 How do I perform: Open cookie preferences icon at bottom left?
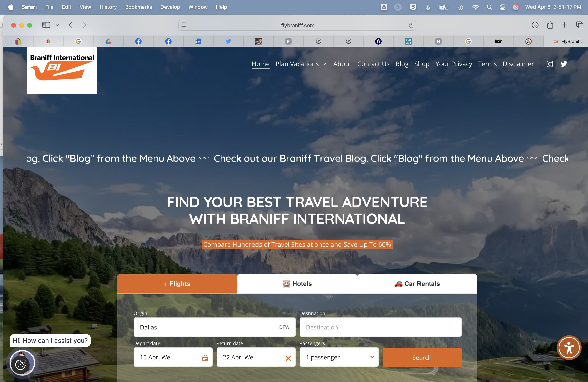21,364
